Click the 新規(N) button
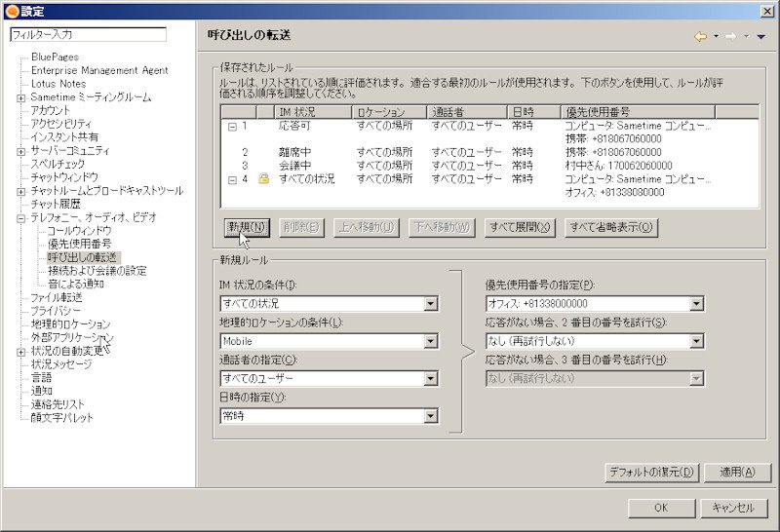The height and width of the screenshot is (532, 780). [x=248, y=228]
